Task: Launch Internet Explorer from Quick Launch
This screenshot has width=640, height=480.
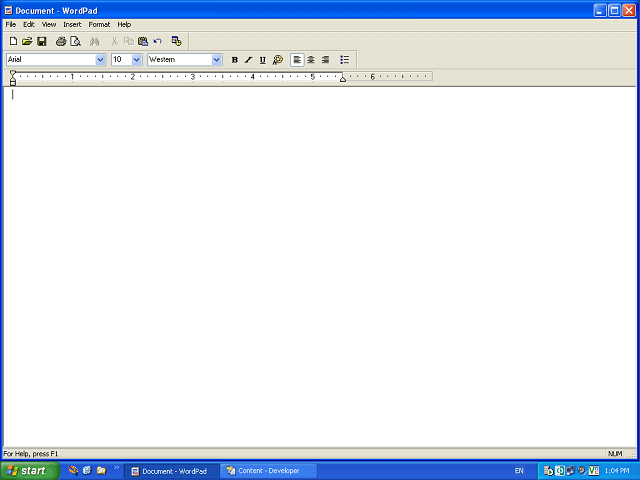Action: (x=87, y=471)
